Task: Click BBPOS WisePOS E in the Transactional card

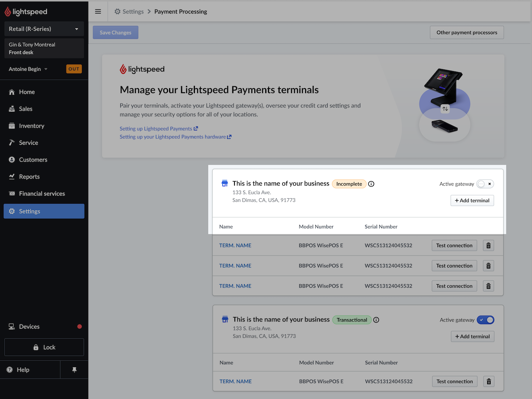Action: tap(321, 382)
